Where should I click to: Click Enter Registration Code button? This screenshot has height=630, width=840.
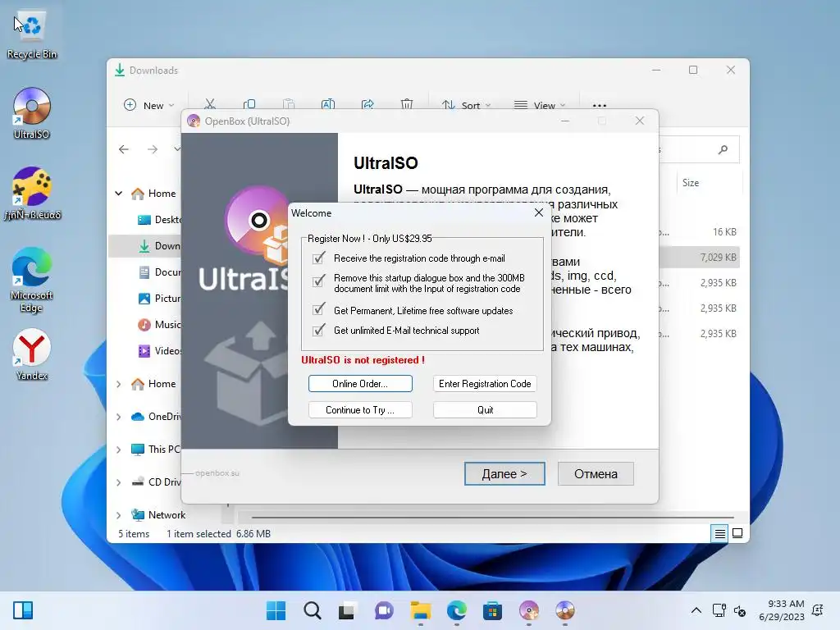[485, 384]
